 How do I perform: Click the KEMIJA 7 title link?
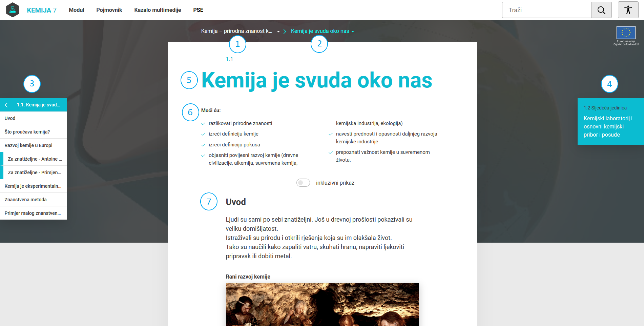(42, 10)
